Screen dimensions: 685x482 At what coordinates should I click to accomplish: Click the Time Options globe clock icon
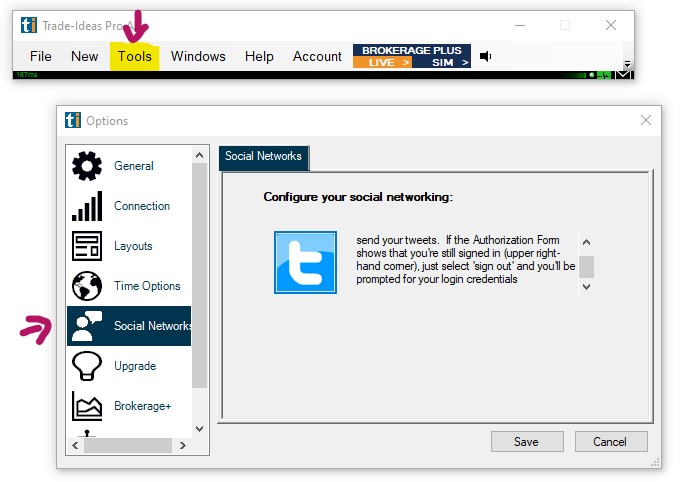[87, 286]
